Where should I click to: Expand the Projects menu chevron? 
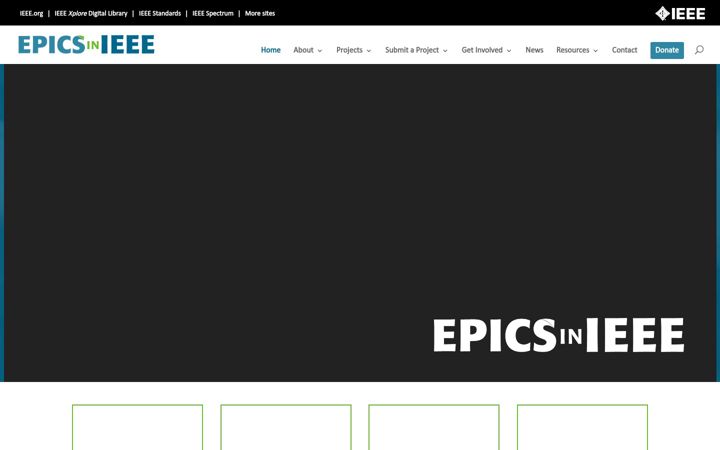pyautogui.click(x=369, y=51)
